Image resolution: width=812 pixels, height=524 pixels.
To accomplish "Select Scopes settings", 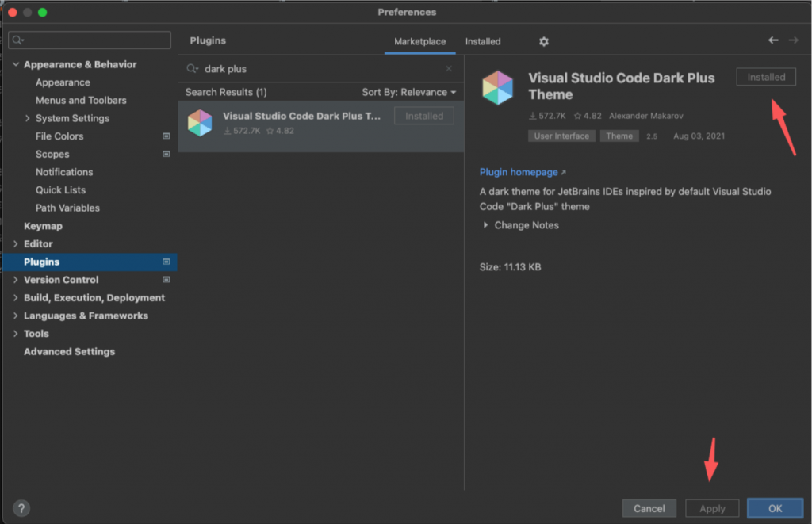I will (x=52, y=155).
